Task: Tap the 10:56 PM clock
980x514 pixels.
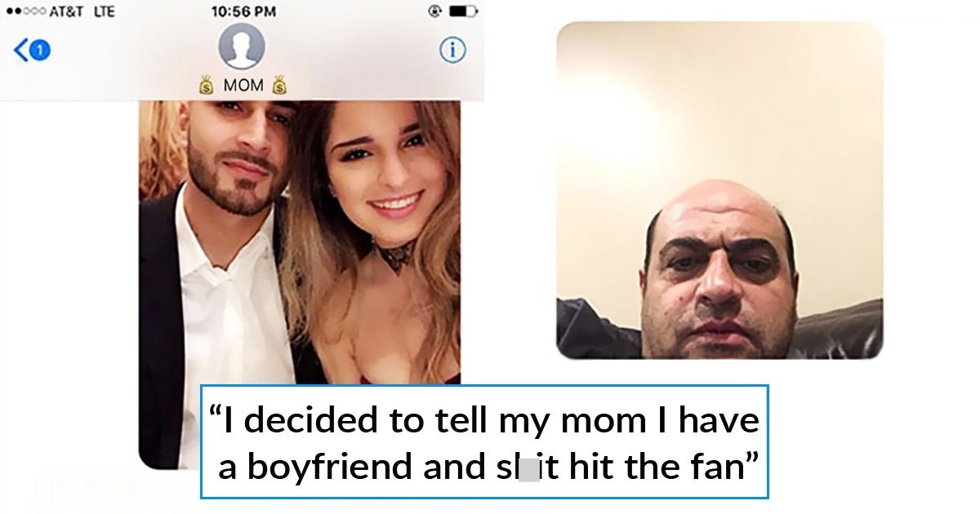Action: (243, 11)
